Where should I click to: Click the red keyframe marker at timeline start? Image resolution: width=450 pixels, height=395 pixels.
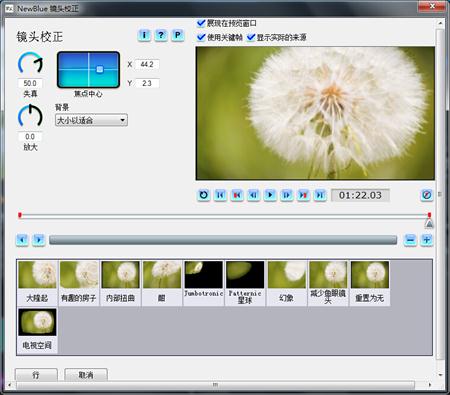coord(20,215)
